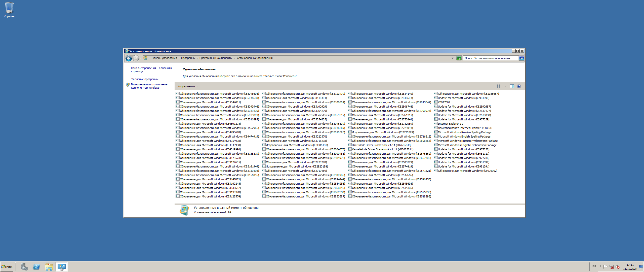644x272 pixels.
Task: Open Корзина on the desktop
Action: pyautogui.click(x=9, y=10)
